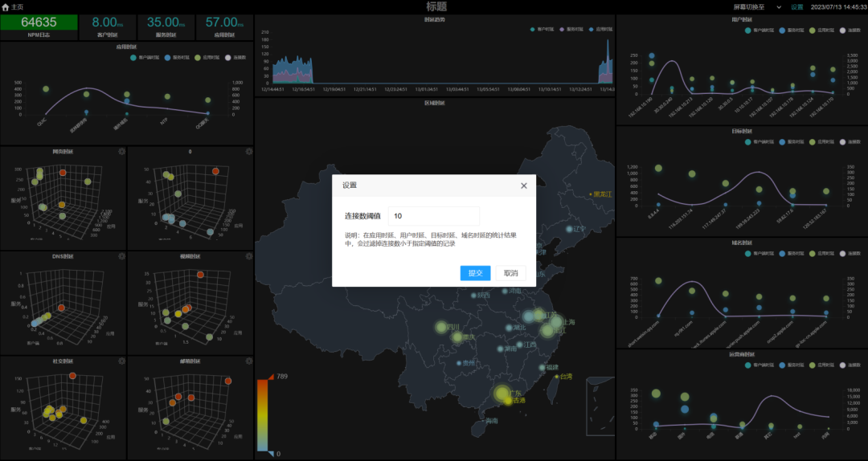Click the 辽宁 marker on the map
Viewport: 868px width, 461px height.
pos(569,229)
